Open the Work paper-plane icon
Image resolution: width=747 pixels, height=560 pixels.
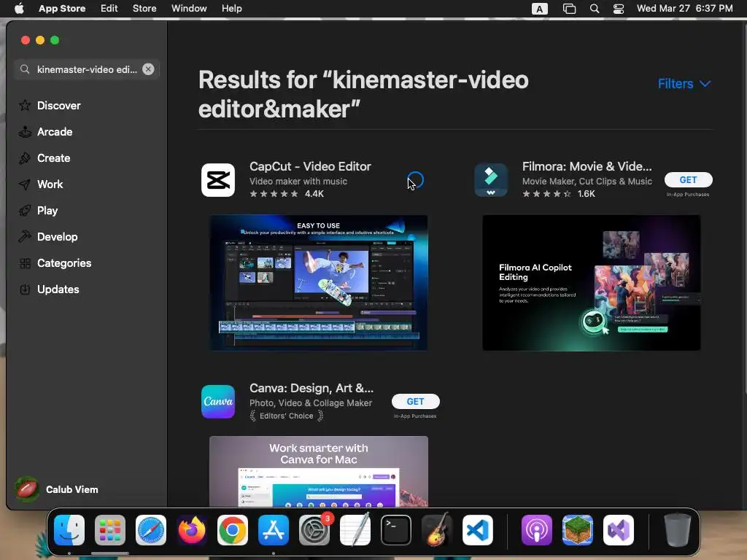click(25, 184)
